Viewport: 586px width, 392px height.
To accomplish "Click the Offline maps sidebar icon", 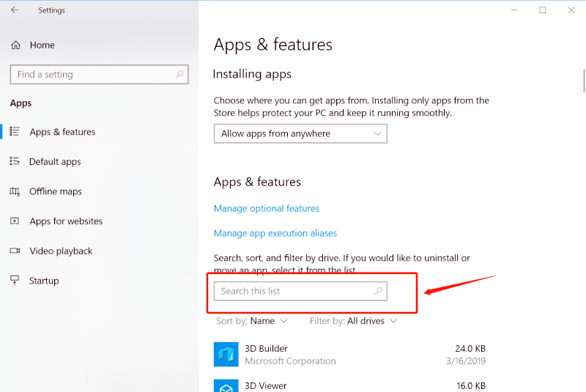I will 15,191.
